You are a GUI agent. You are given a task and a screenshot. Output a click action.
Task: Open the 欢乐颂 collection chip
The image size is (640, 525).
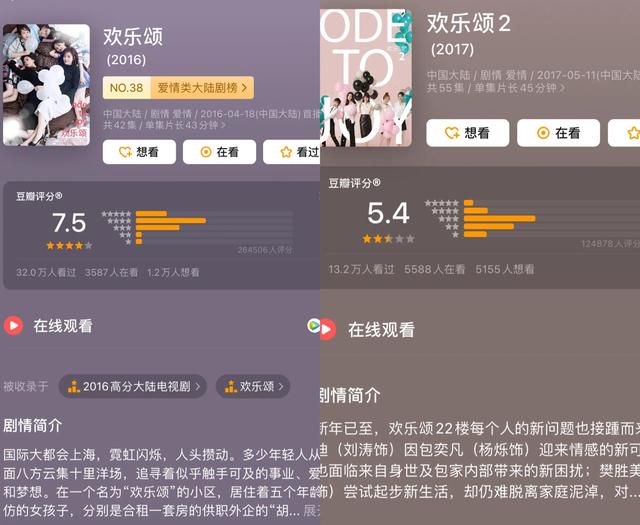(x=253, y=386)
